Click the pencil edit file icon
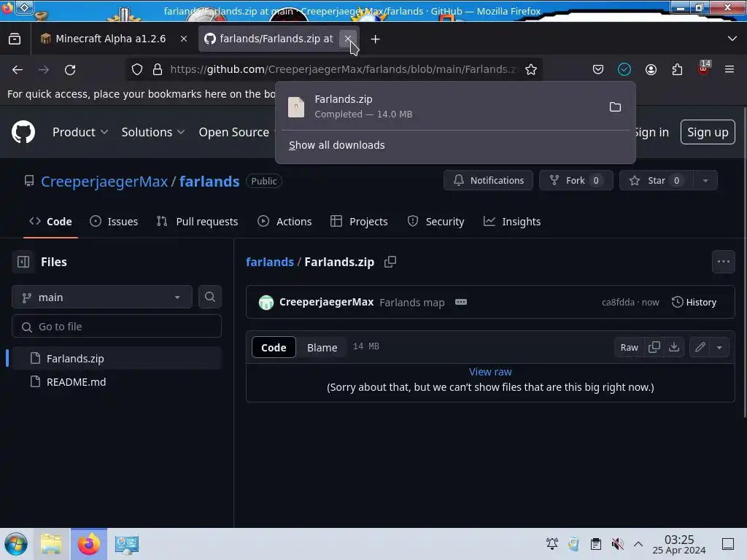The width and height of the screenshot is (747, 560). point(700,347)
